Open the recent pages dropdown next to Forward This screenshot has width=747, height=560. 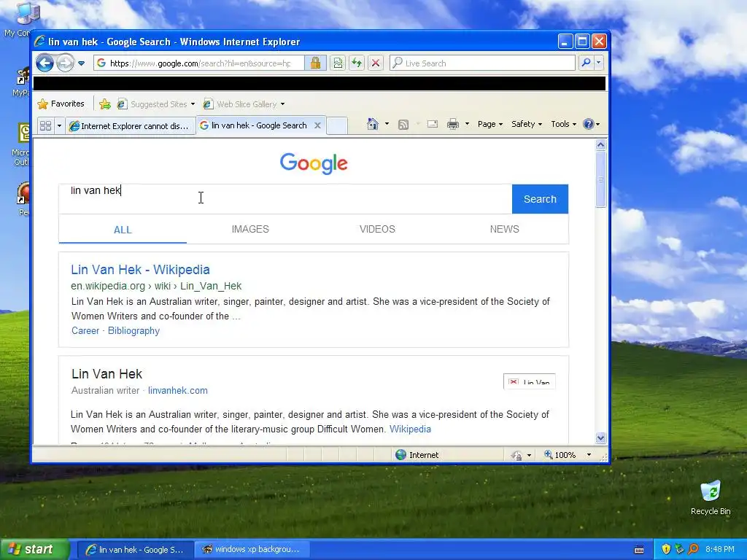point(82,63)
